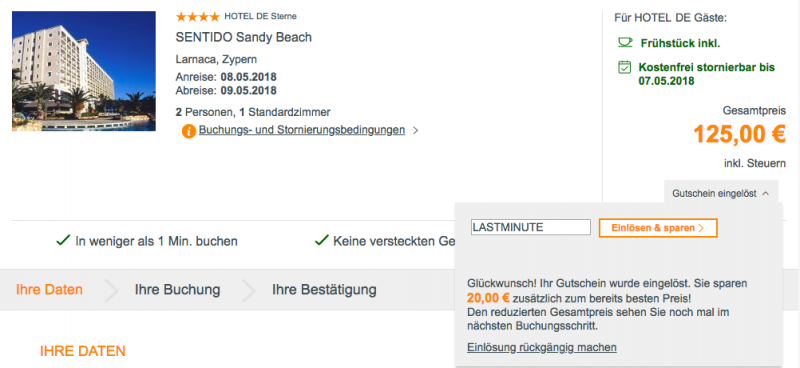This screenshot has width=800, height=368.
Task: Click arrow after Buchungs- und Stornierungsbedingungen
Action: [x=415, y=131]
